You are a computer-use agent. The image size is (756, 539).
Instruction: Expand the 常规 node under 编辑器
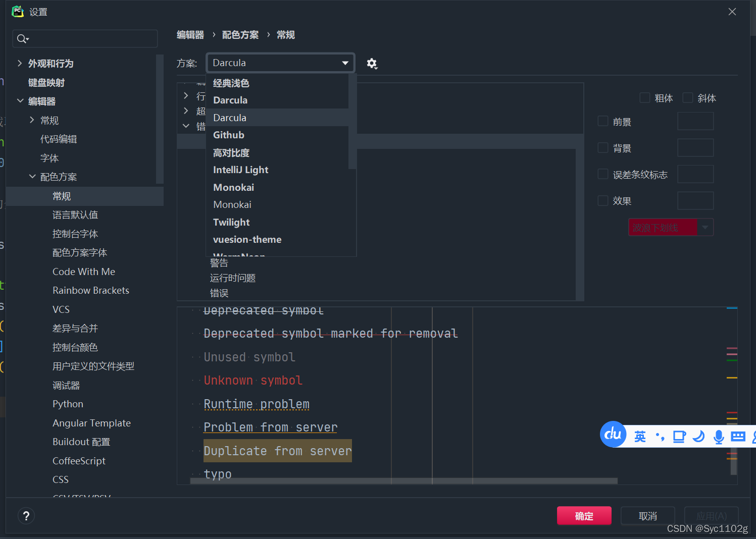point(32,120)
